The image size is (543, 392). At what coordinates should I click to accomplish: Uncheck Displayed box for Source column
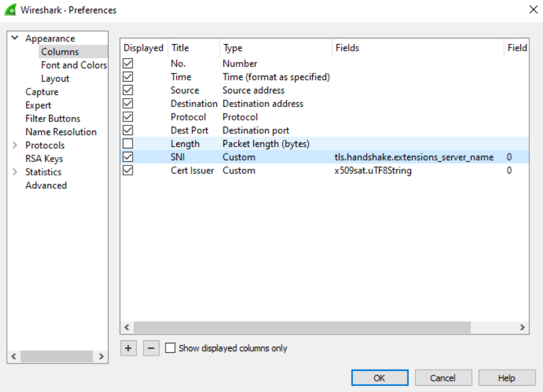pos(128,90)
